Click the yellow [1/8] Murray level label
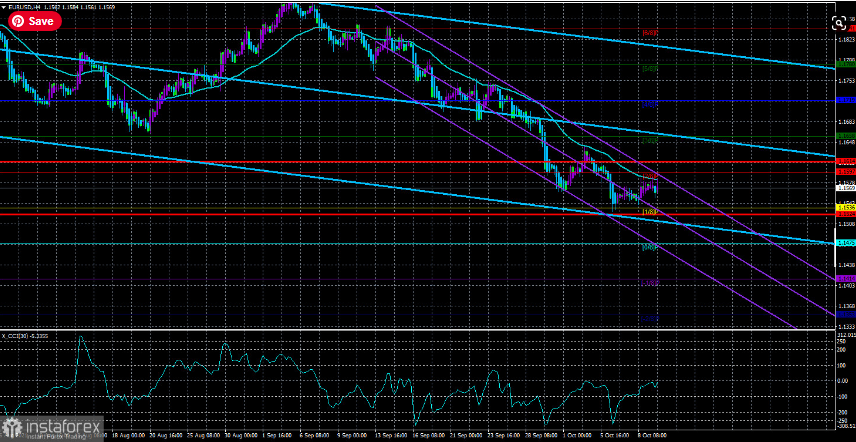The width and height of the screenshot is (856, 442). coord(649,212)
